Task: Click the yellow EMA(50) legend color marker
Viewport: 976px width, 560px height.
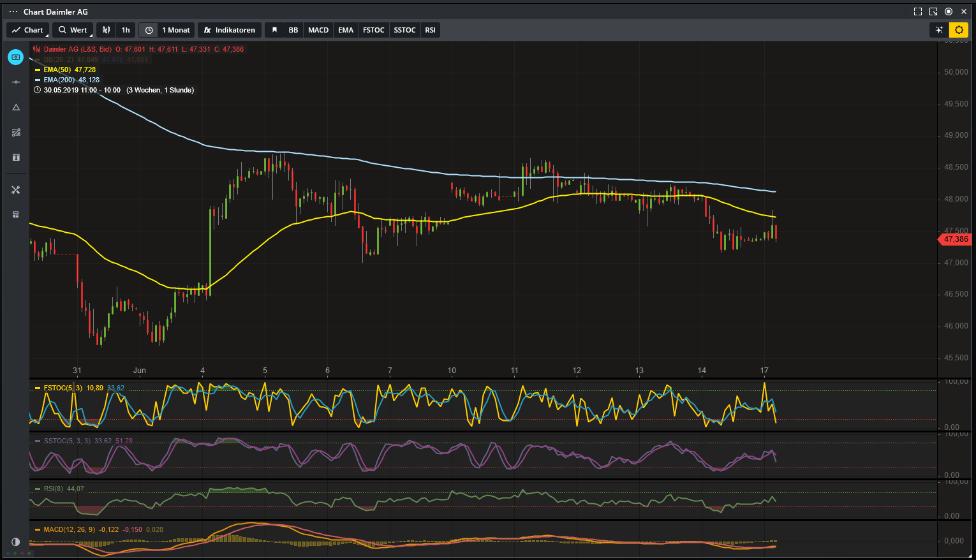Action: pyautogui.click(x=38, y=70)
